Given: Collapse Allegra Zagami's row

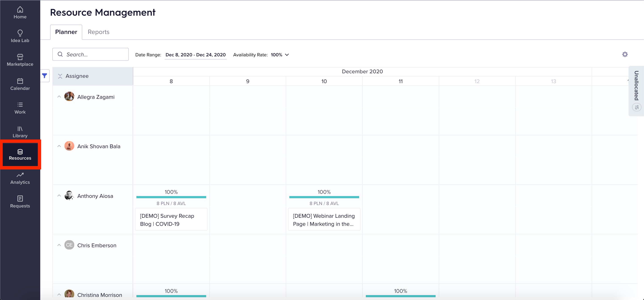Looking at the screenshot, I should point(59,97).
